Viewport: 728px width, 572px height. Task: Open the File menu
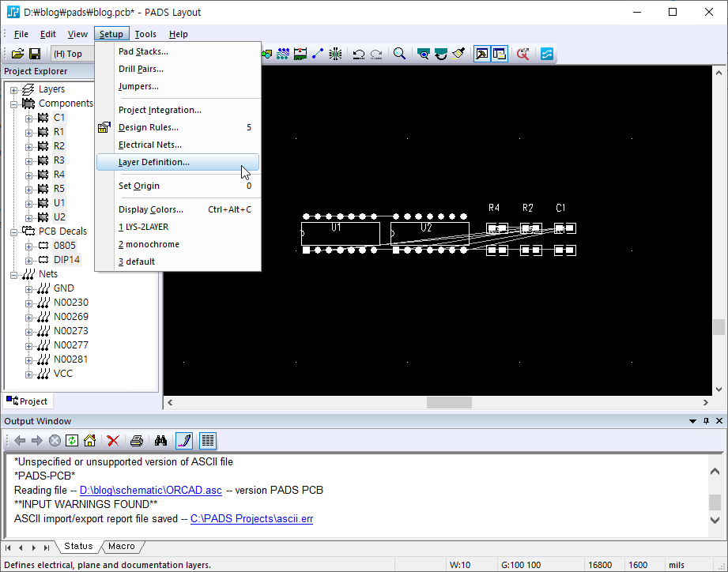(21, 34)
